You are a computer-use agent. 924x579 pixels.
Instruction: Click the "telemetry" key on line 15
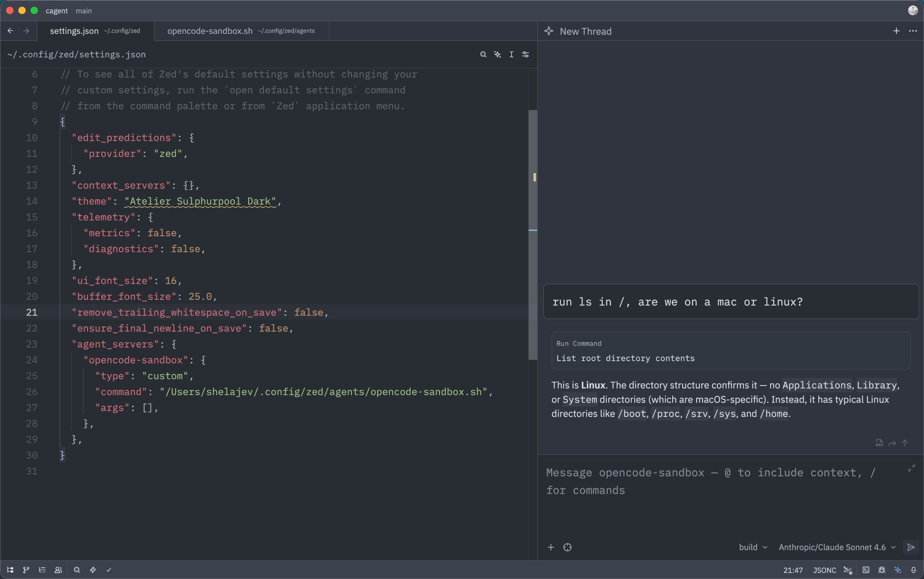[103, 217]
